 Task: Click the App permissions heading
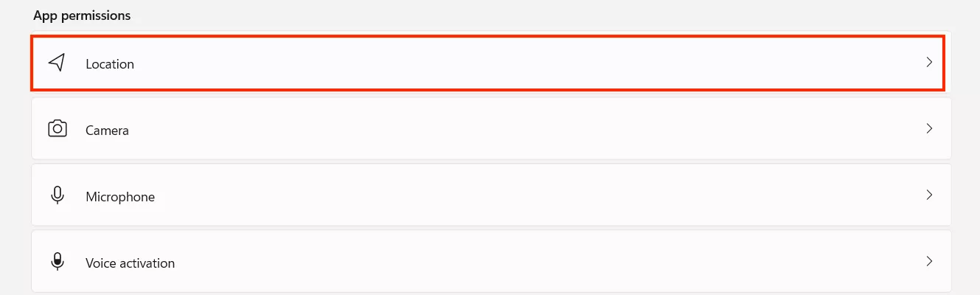pyautogui.click(x=82, y=15)
